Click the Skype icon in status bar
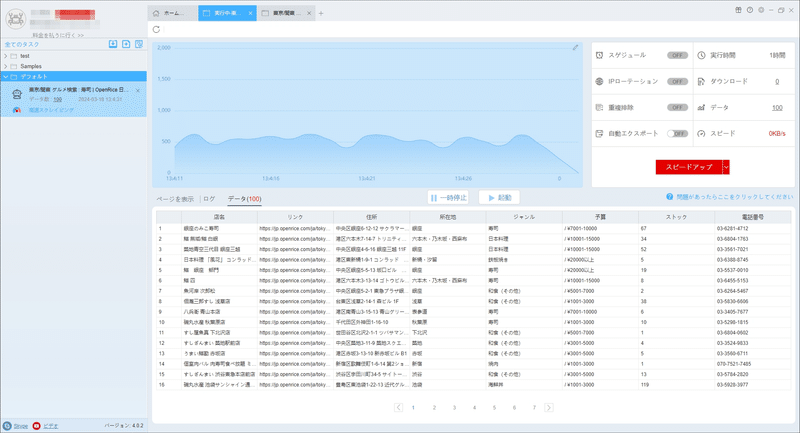 coord(7,426)
